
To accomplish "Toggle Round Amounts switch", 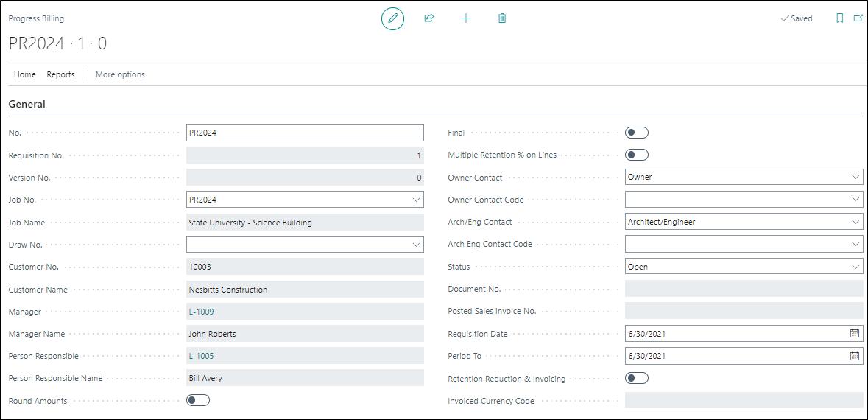I will (198, 400).
